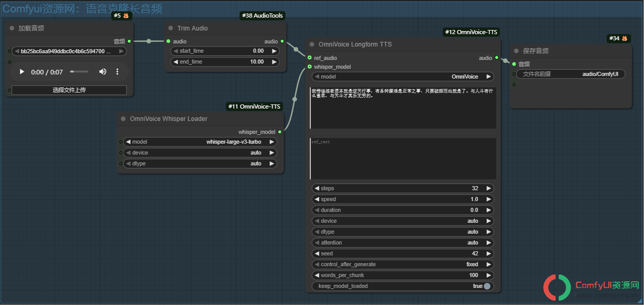Open the OmniVoice model dropdown

click(x=403, y=77)
